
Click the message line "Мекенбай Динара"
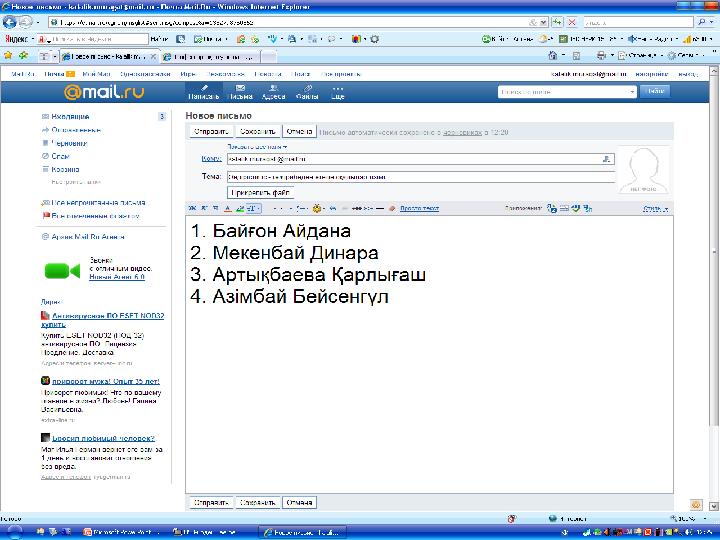pyautogui.click(x=295, y=253)
